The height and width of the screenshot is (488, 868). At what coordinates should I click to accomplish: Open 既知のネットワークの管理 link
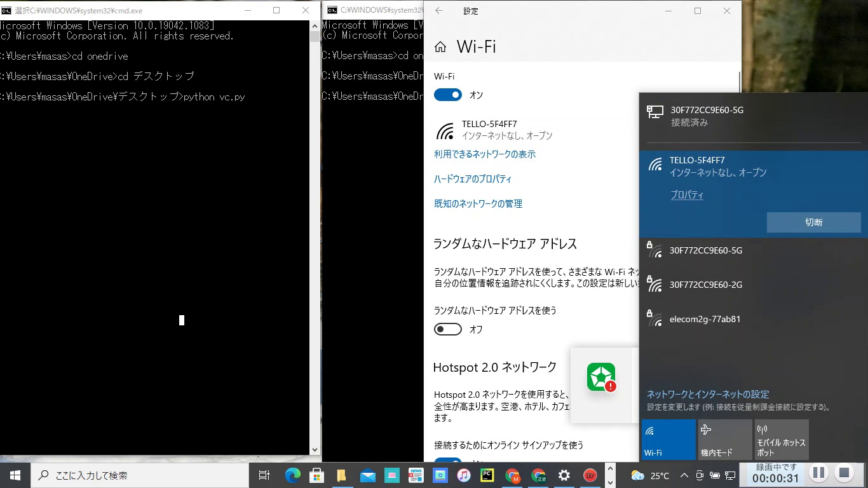[478, 204]
